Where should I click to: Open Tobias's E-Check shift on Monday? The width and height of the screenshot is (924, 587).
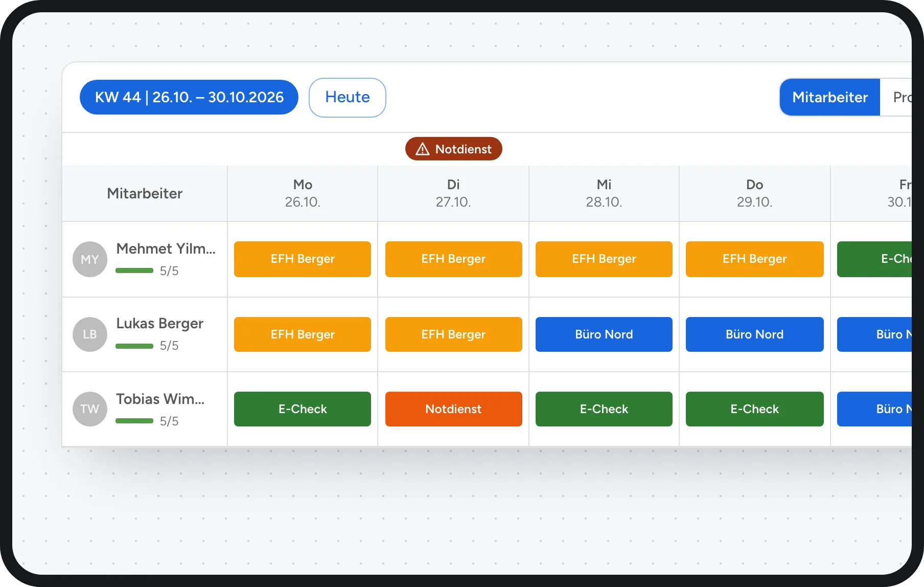pos(303,409)
